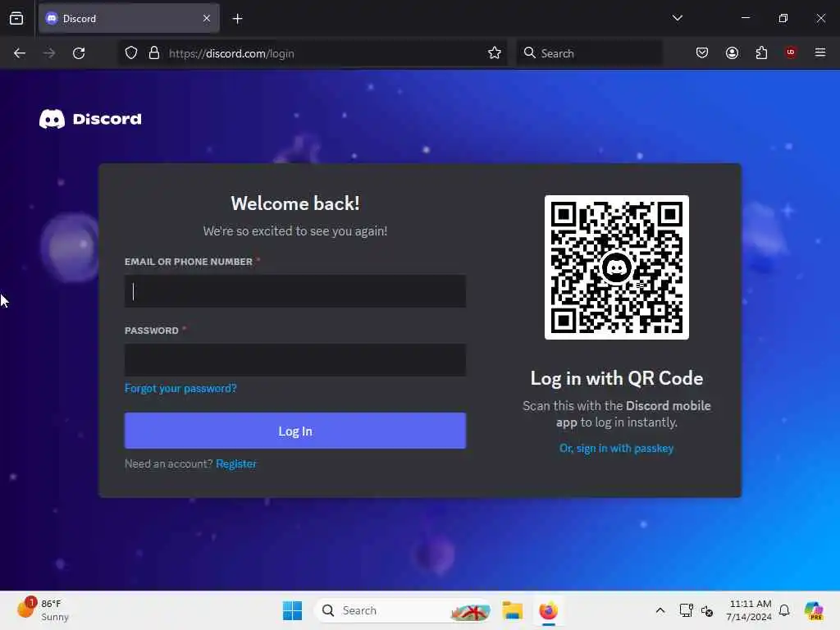Click the Windows taskbar Search box

tap(403, 610)
